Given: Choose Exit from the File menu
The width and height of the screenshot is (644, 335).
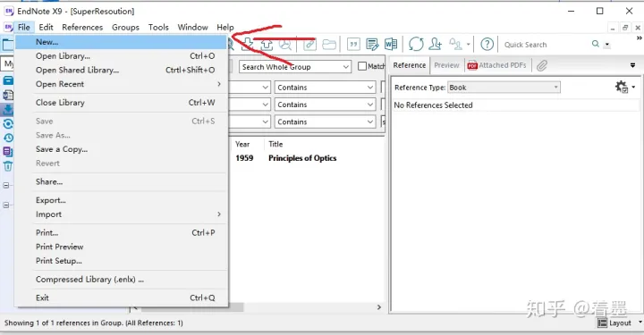Looking at the screenshot, I should 121,297.
